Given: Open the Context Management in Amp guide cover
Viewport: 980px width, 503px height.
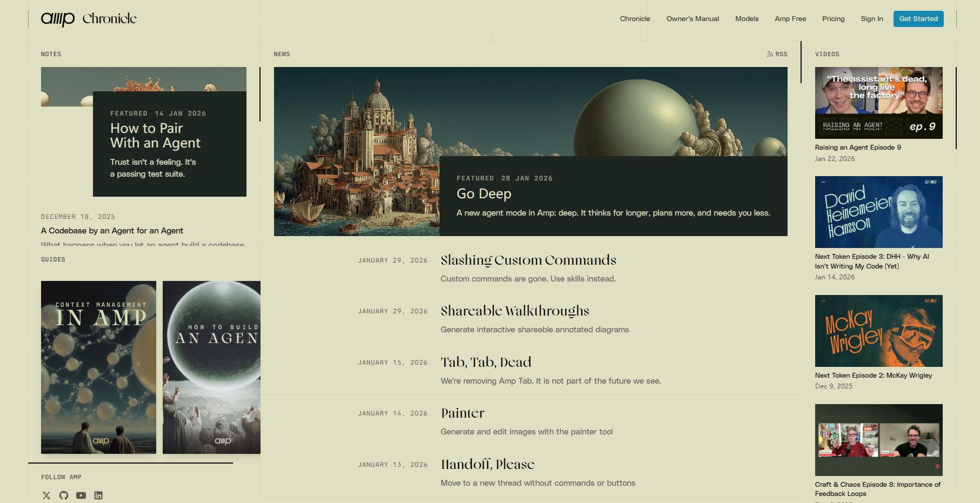Looking at the screenshot, I should [x=98, y=367].
